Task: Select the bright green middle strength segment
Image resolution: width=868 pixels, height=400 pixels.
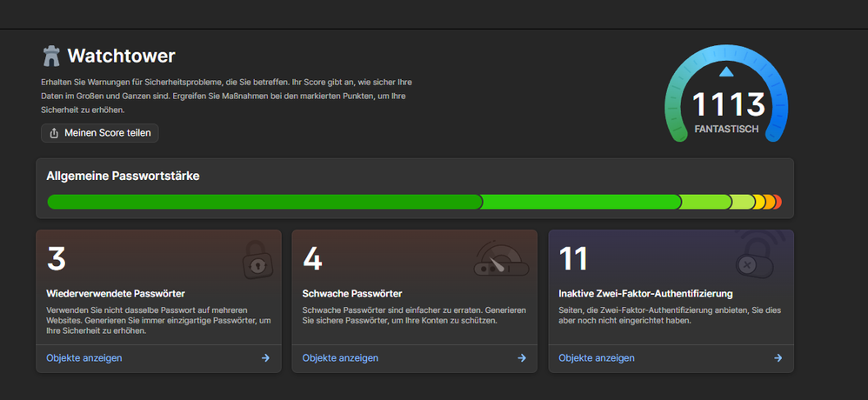Action: pos(580,202)
